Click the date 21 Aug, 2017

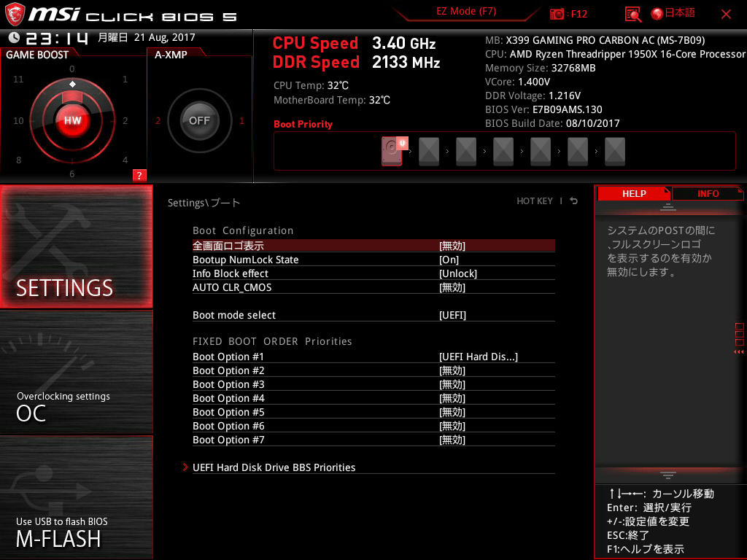pos(164,38)
